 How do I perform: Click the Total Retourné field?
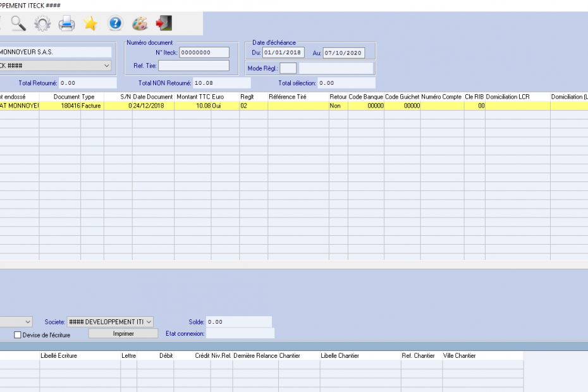(88, 83)
